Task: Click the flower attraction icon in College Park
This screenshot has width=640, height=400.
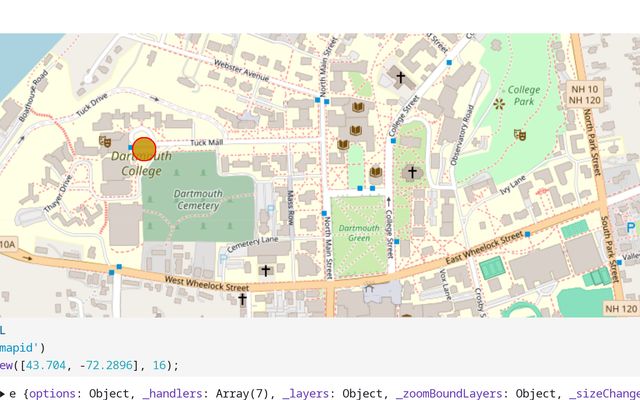Action: 499,103
